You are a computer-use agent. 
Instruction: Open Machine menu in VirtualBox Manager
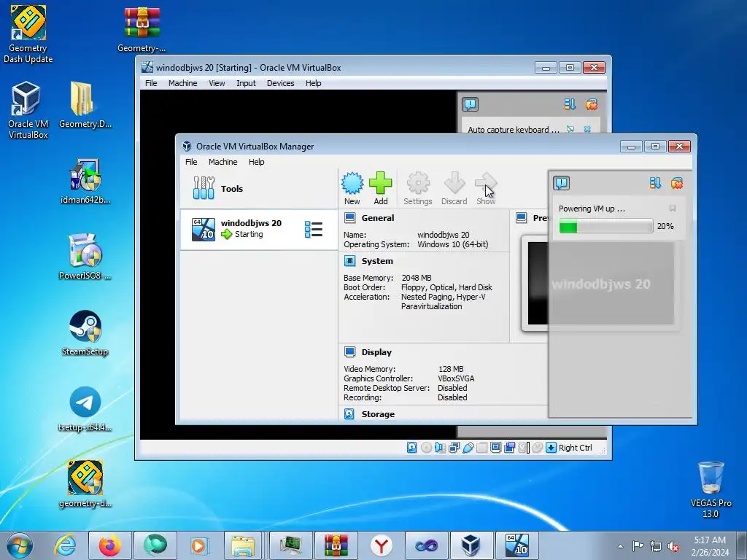click(223, 162)
